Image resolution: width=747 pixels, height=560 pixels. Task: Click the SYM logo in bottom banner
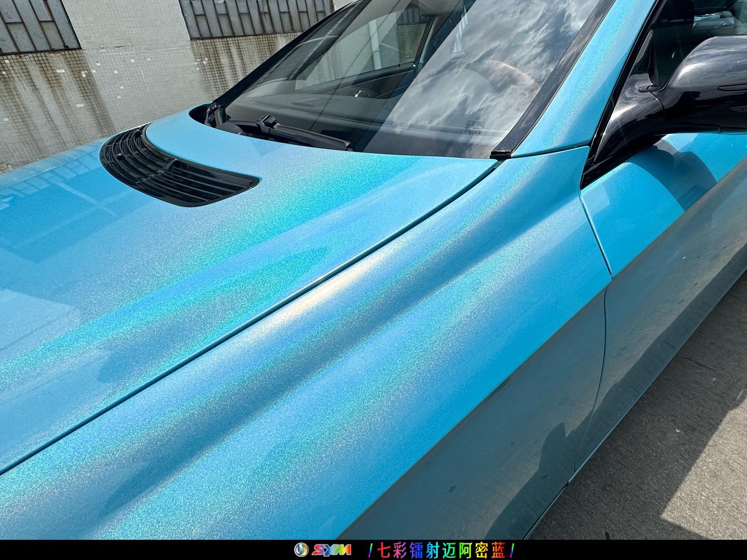point(323,550)
